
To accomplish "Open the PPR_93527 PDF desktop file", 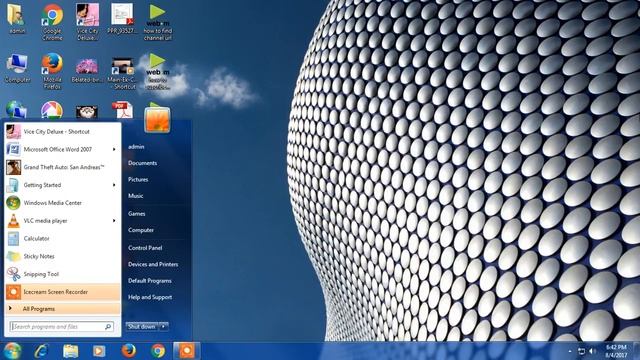I will [x=122, y=18].
